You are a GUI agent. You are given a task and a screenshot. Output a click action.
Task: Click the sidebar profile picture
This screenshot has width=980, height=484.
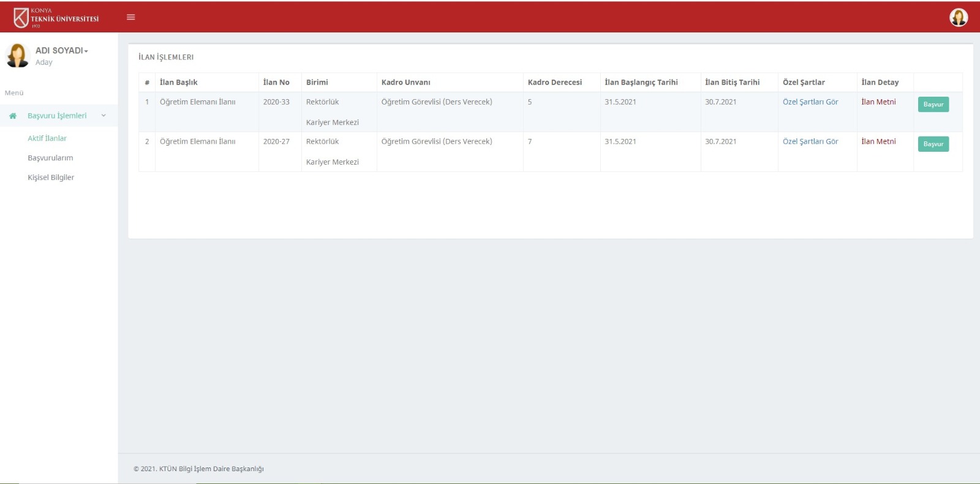pos(18,56)
